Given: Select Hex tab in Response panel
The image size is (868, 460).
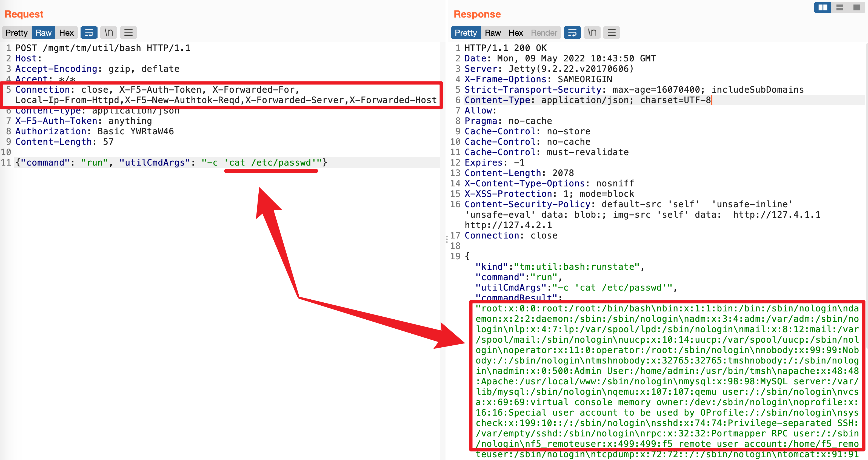Looking at the screenshot, I should coord(516,33).
